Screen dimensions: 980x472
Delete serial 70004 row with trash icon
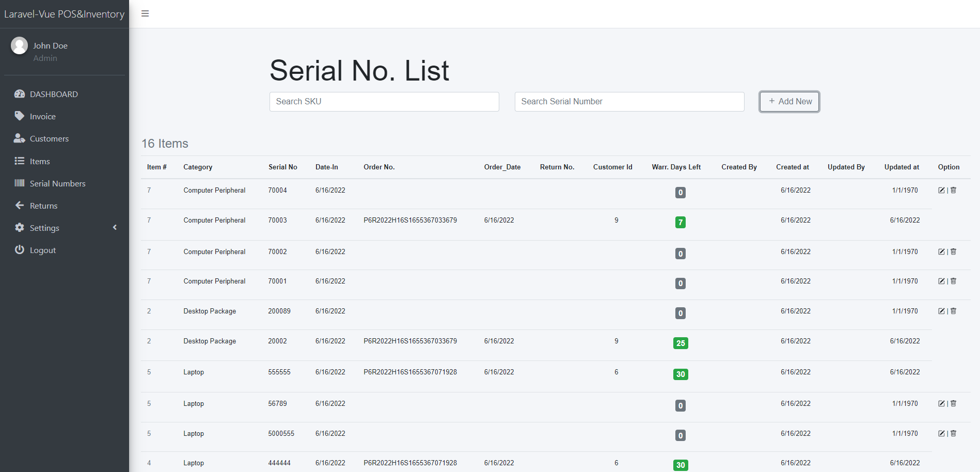click(953, 191)
